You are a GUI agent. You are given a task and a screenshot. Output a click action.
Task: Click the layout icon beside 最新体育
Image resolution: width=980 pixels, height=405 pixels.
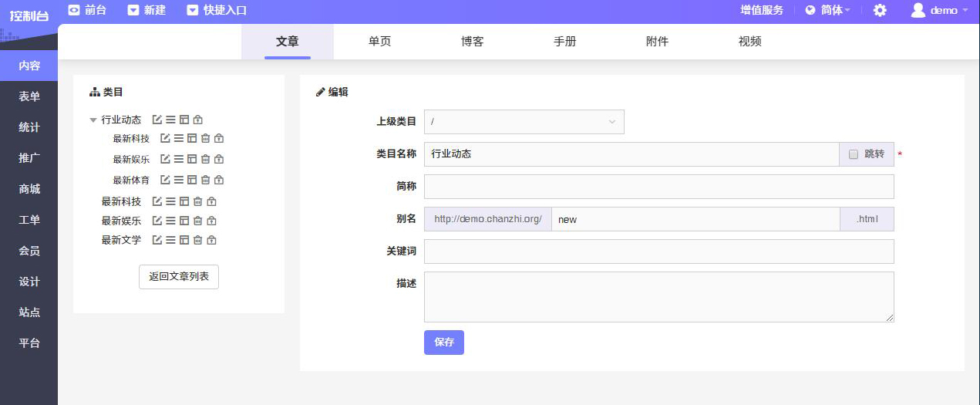point(191,180)
